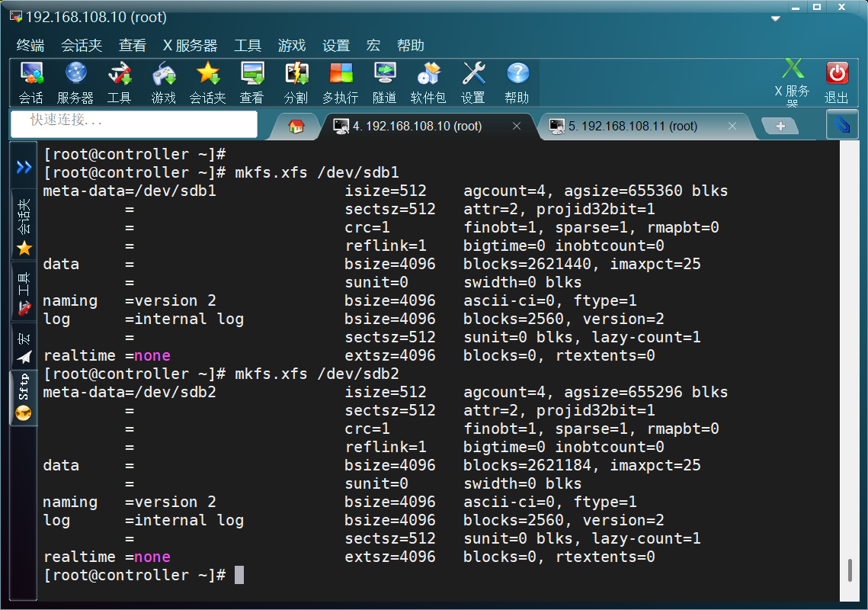Switch to tab 5. 192.168.108.11 (root)
The image size is (868, 610).
(x=633, y=127)
